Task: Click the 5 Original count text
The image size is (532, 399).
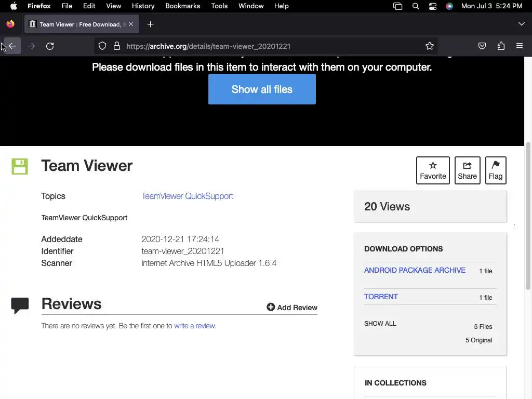Action: tap(478, 340)
